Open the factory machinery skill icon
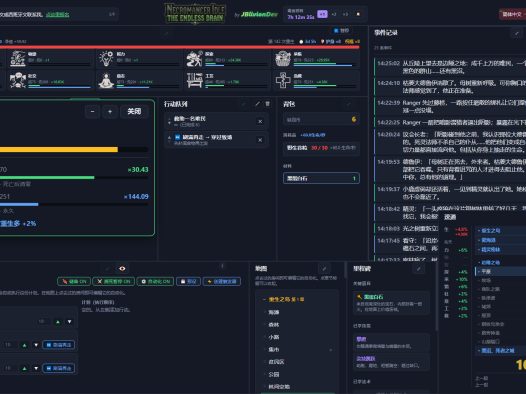 pos(18,58)
